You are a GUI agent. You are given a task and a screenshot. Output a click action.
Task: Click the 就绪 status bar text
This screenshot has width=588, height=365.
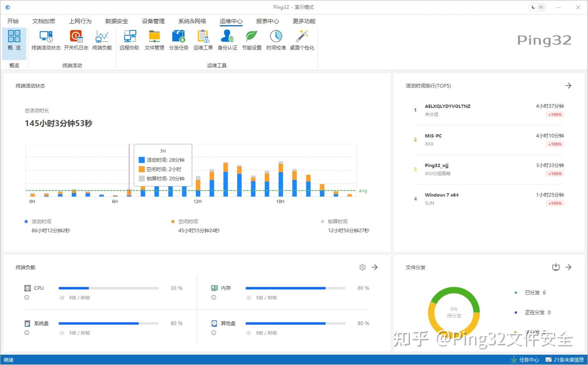coord(9,360)
